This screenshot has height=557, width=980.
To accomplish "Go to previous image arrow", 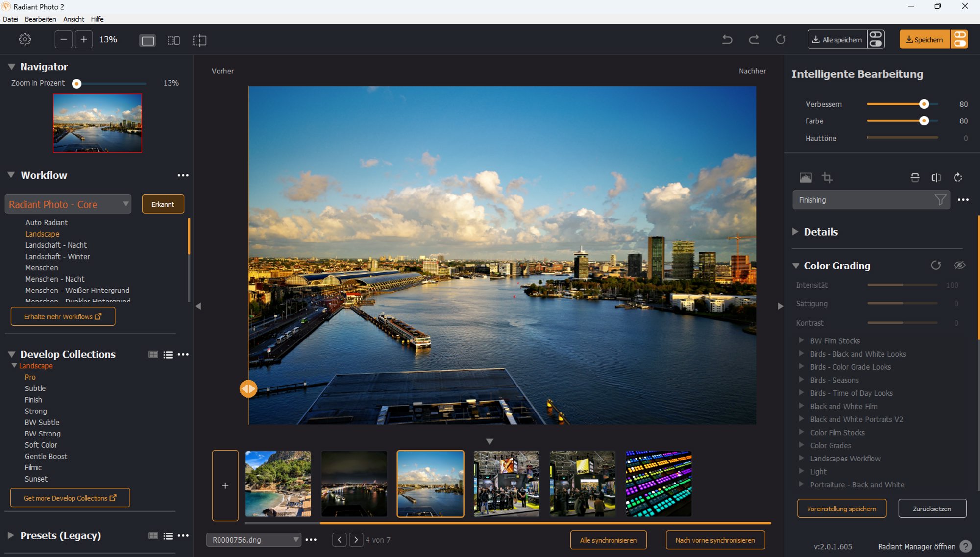I will (339, 540).
